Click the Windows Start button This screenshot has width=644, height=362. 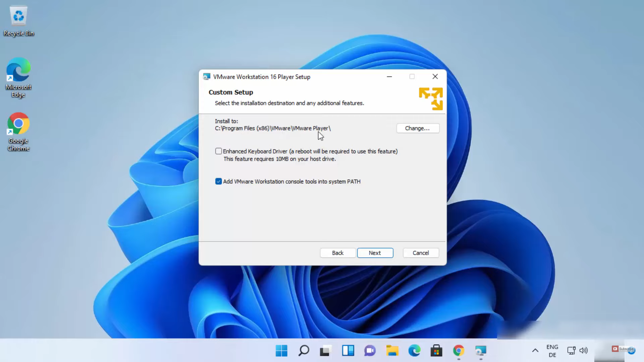point(281,351)
